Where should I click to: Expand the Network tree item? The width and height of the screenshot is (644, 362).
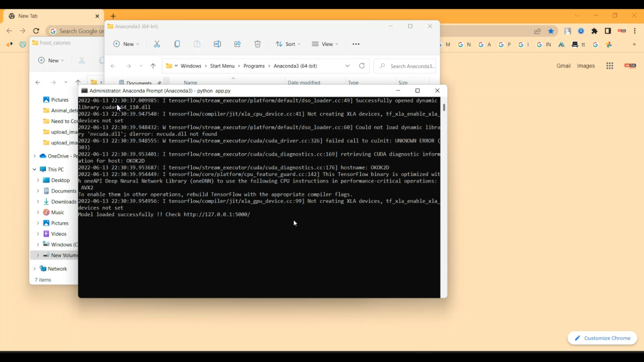point(34,268)
